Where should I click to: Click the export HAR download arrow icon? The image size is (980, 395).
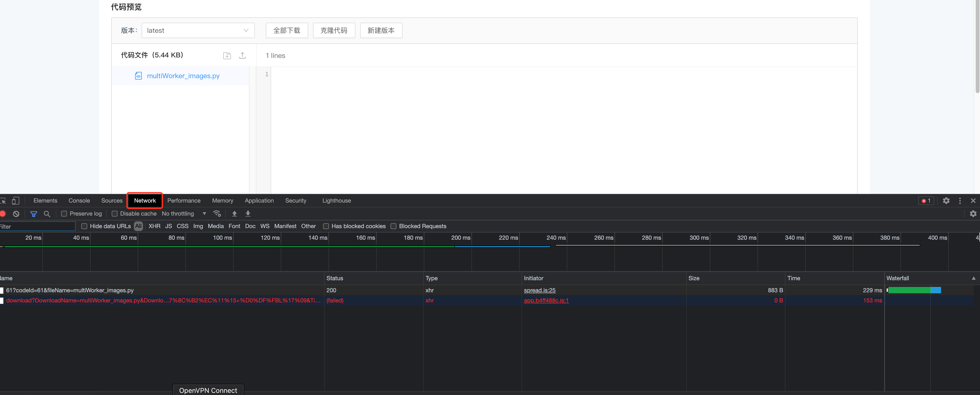(x=248, y=214)
